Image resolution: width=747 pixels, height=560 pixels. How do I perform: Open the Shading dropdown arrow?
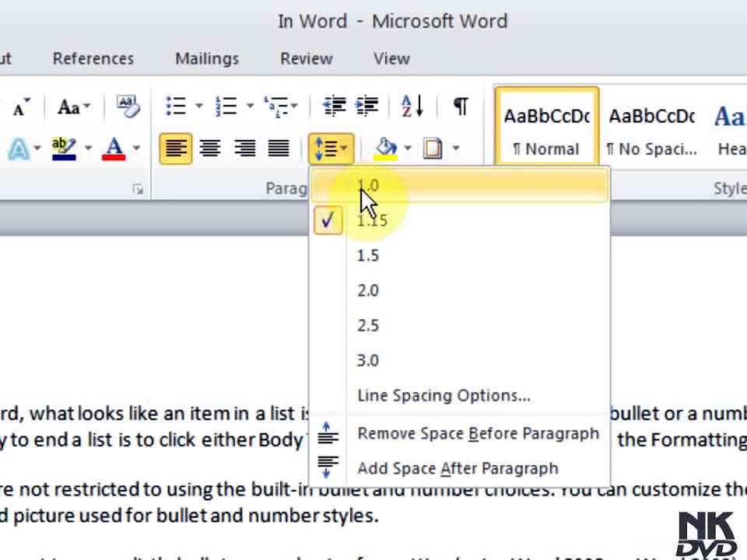point(408,149)
